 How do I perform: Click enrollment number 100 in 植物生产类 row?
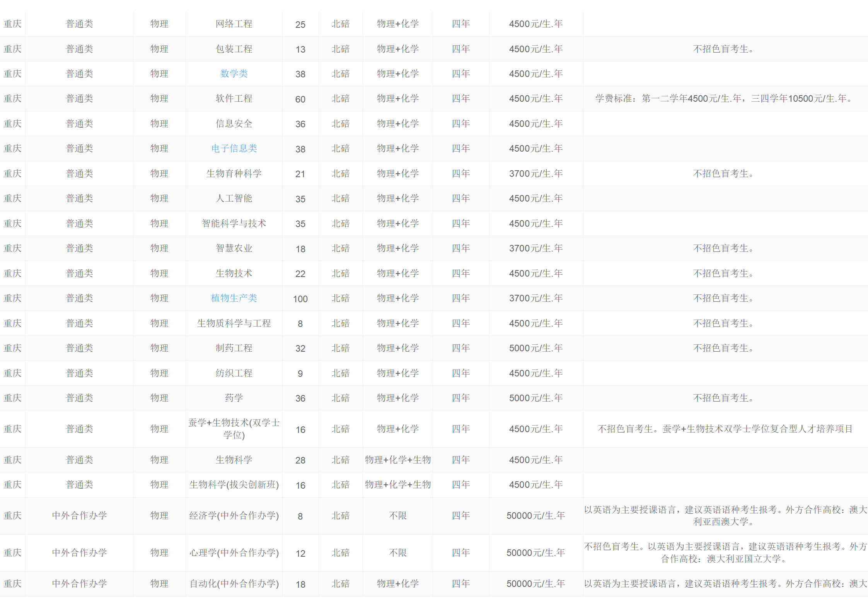[300, 299]
